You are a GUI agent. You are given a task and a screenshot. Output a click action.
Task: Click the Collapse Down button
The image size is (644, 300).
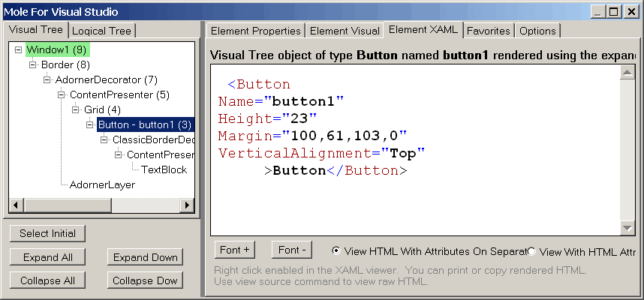pos(146,280)
